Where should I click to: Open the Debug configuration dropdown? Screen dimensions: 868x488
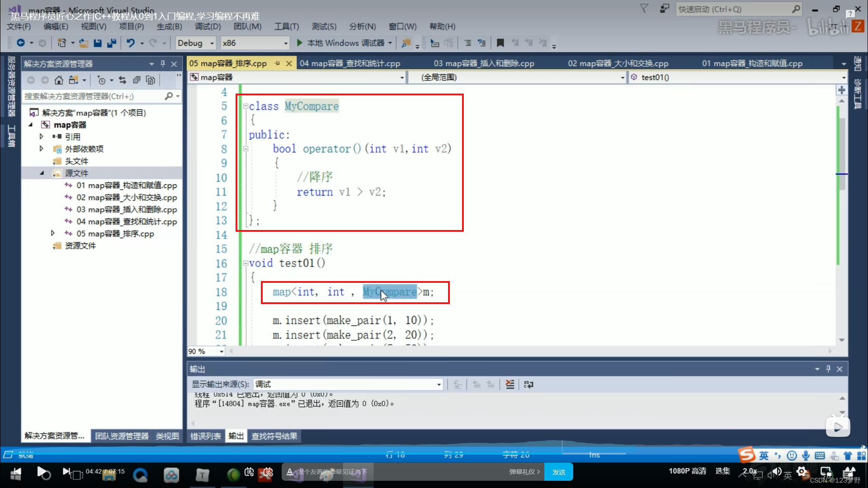tap(212, 43)
